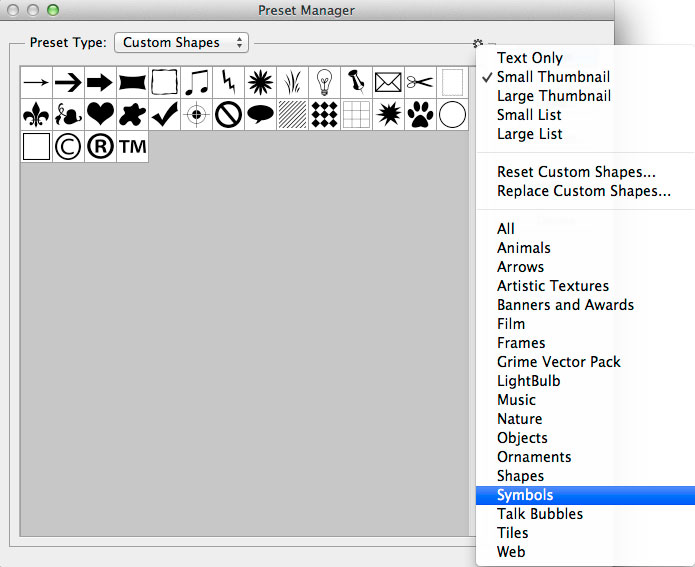Select the diagonal lines texture swatch
The width and height of the screenshot is (695, 567).
(x=292, y=115)
